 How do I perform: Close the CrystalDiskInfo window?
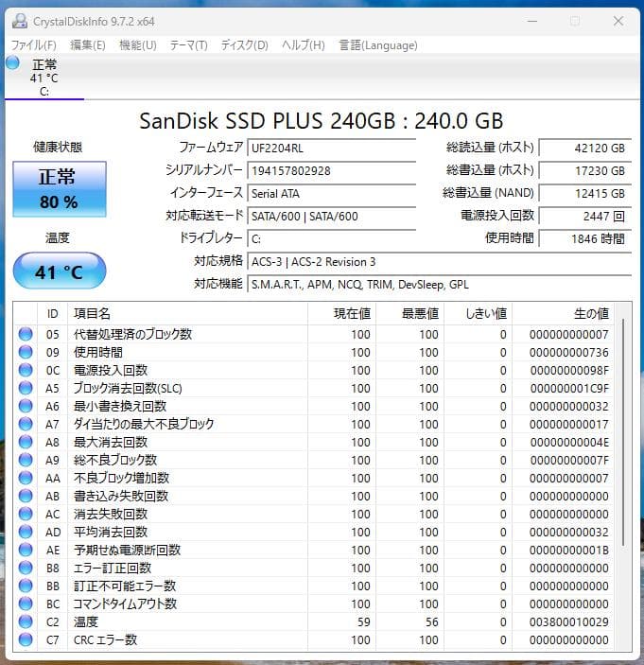tap(618, 21)
